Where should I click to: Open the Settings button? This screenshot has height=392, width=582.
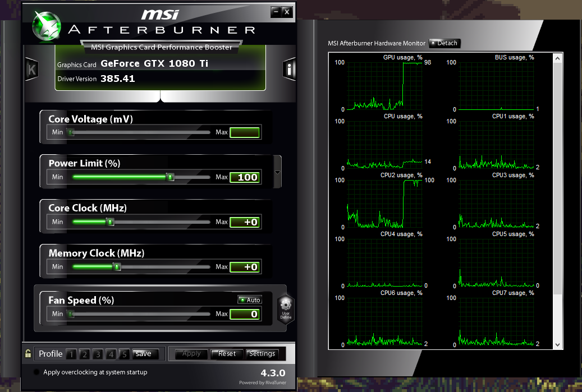coord(262,354)
